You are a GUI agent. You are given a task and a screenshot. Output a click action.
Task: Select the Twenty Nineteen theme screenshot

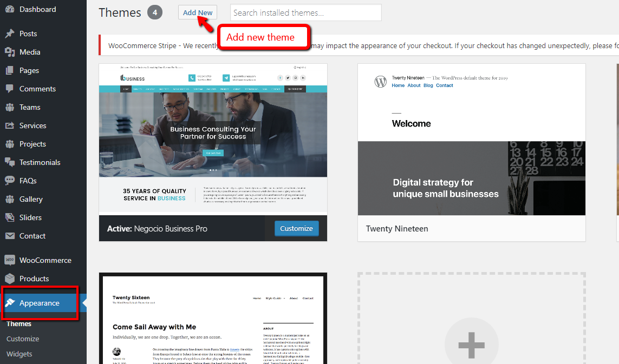(472, 139)
